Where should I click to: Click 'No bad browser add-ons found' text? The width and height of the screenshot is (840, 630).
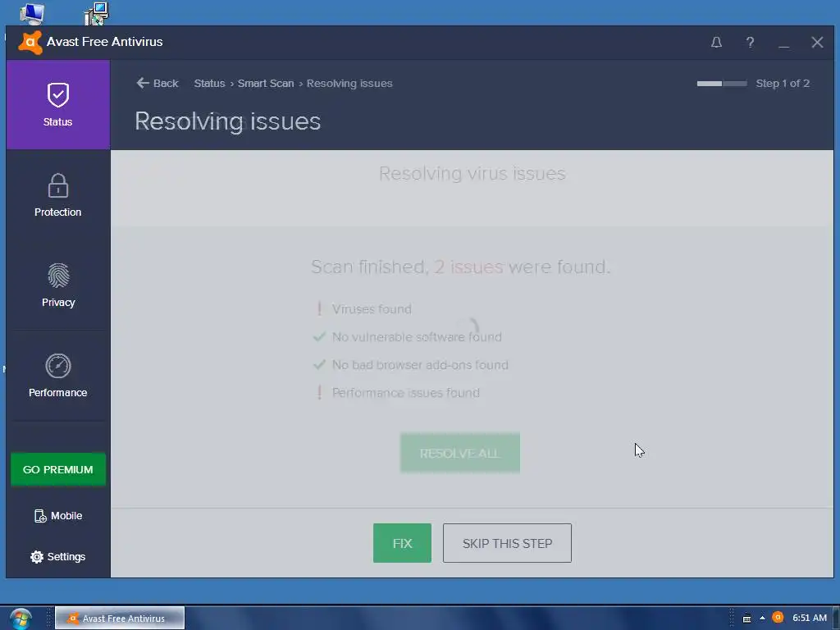coord(420,365)
